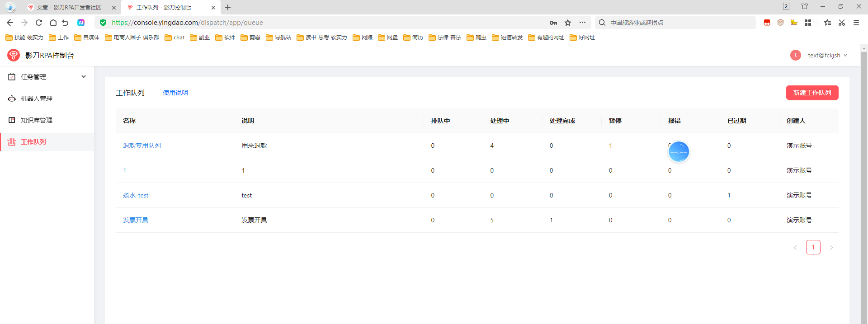
Task: Click the browser forward arrow
Action: [x=24, y=23]
